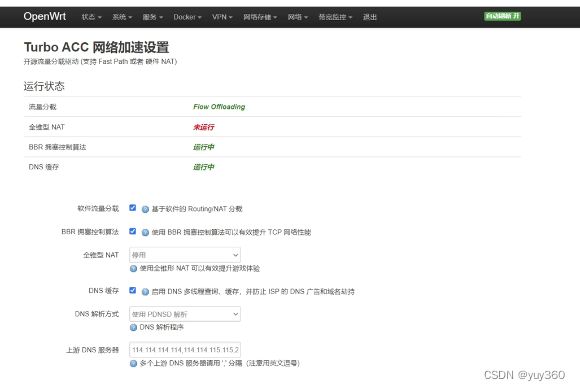
Task: Click the Flow Offloading status text
Action: pyautogui.click(x=219, y=107)
